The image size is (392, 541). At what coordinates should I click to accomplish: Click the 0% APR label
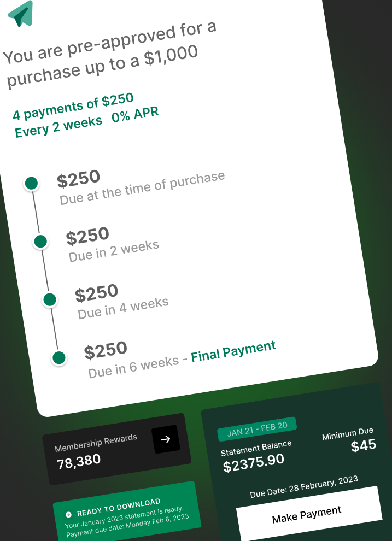click(x=135, y=114)
